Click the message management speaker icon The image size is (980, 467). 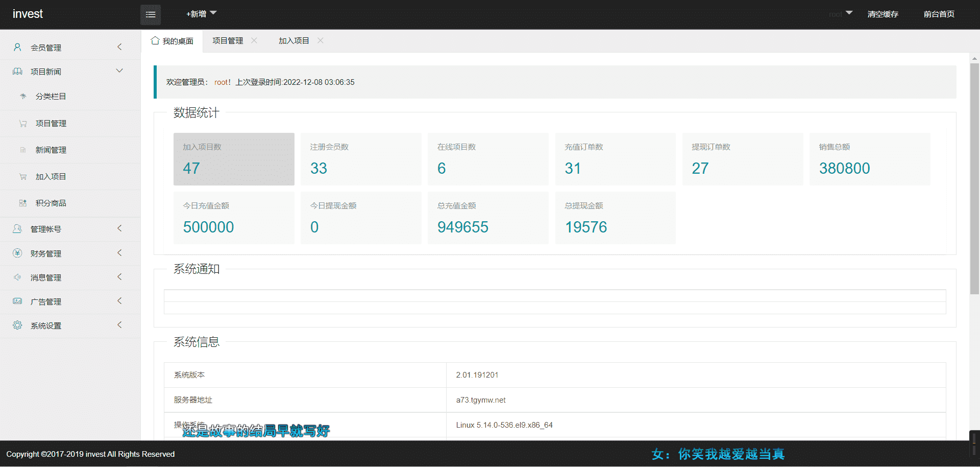[x=17, y=277]
